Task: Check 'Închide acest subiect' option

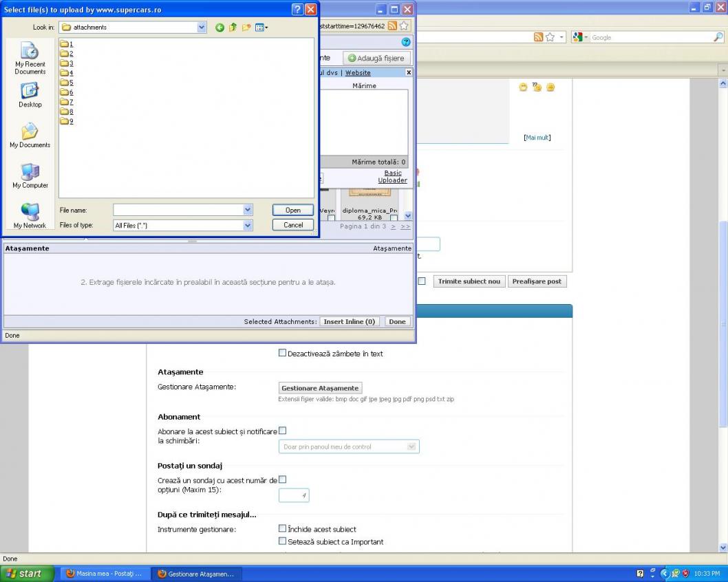Action: [282, 528]
